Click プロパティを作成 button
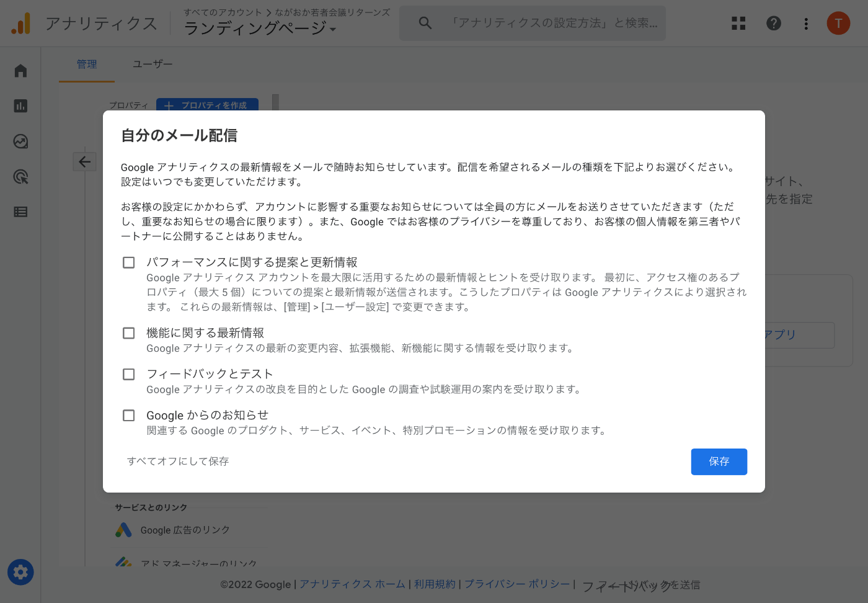The image size is (868, 603). [207, 105]
